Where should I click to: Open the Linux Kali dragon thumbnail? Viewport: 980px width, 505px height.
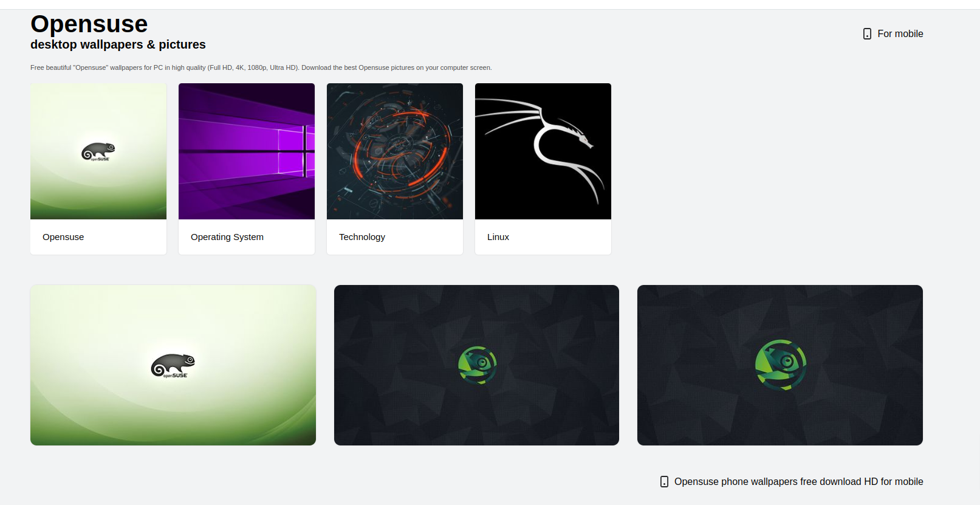(543, 151)
